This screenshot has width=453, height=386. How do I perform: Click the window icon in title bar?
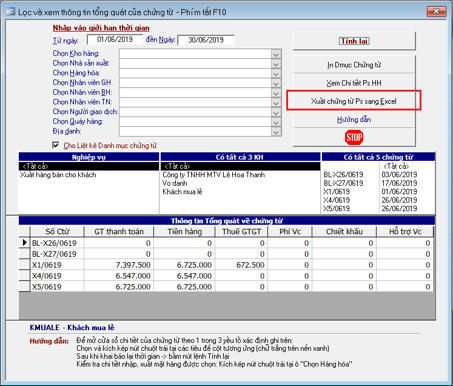pyautogui.click(x=11, y=12)
